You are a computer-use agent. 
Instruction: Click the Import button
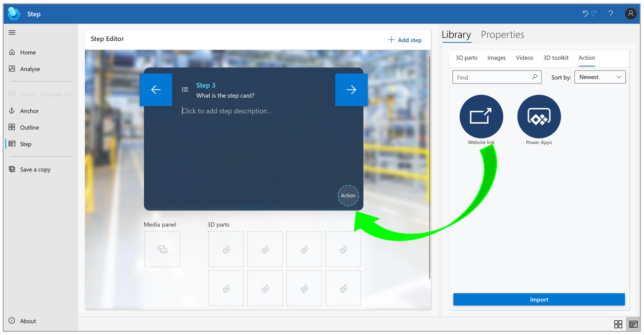click(x=539, y=299)
